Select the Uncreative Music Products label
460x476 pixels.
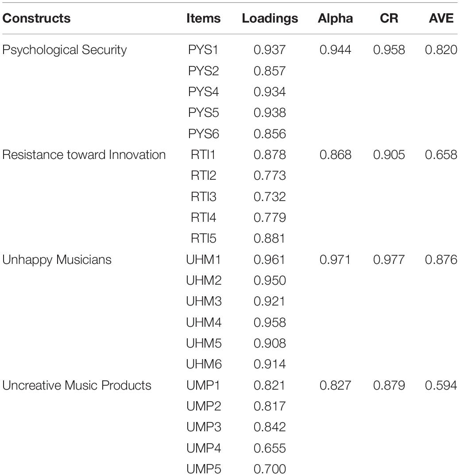click(77, 385)
